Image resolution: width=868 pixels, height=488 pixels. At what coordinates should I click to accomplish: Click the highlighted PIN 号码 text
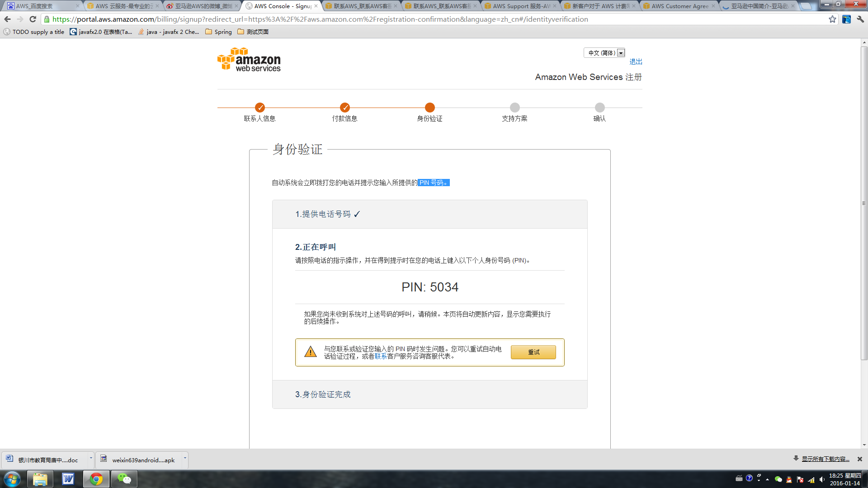click(434, 183)
